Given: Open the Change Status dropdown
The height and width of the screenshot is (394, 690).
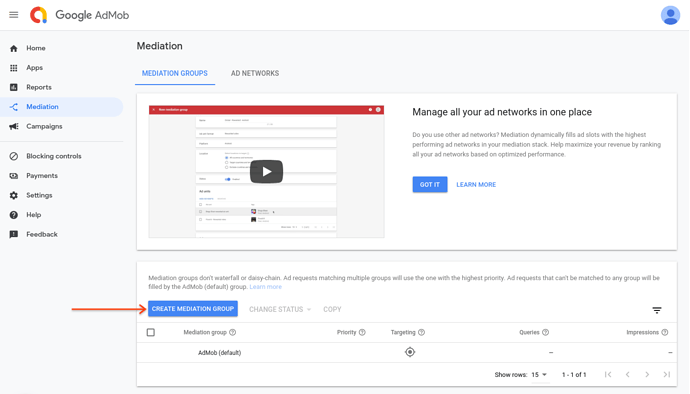Looking at the screenshot, I should pos(280,309).
